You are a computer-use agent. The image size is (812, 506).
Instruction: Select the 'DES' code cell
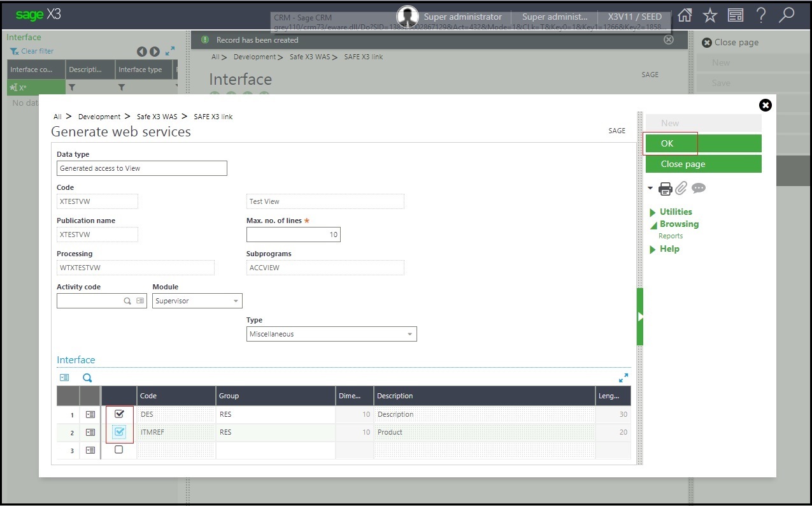coord(176,414)
